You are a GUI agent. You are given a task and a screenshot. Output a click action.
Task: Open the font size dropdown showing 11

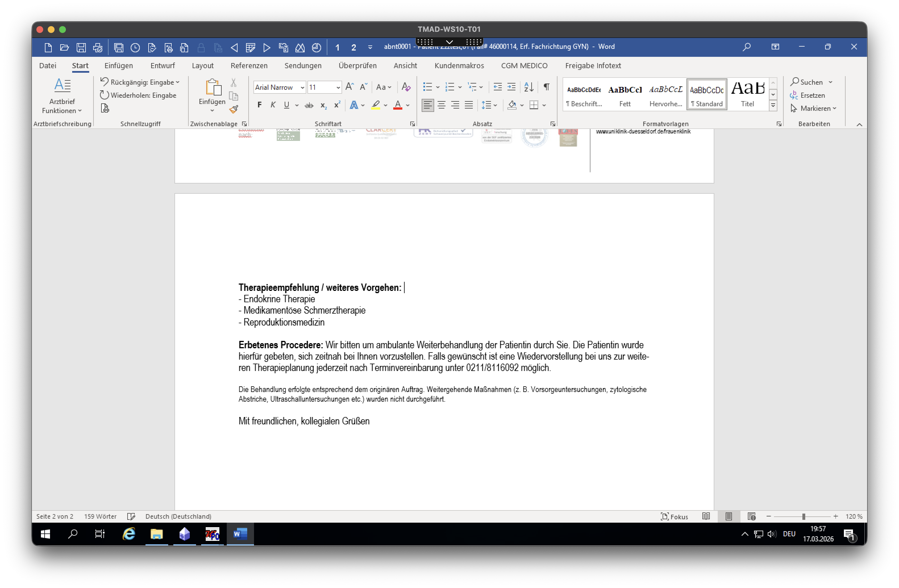click(x=338, y=87)
